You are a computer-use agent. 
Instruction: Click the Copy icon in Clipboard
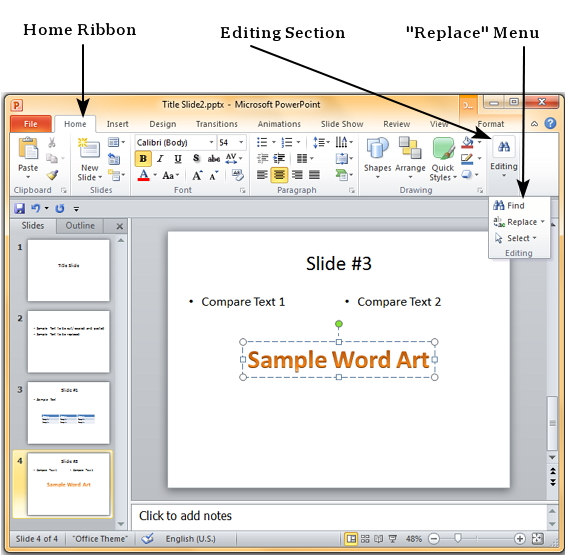pos(52,158)
